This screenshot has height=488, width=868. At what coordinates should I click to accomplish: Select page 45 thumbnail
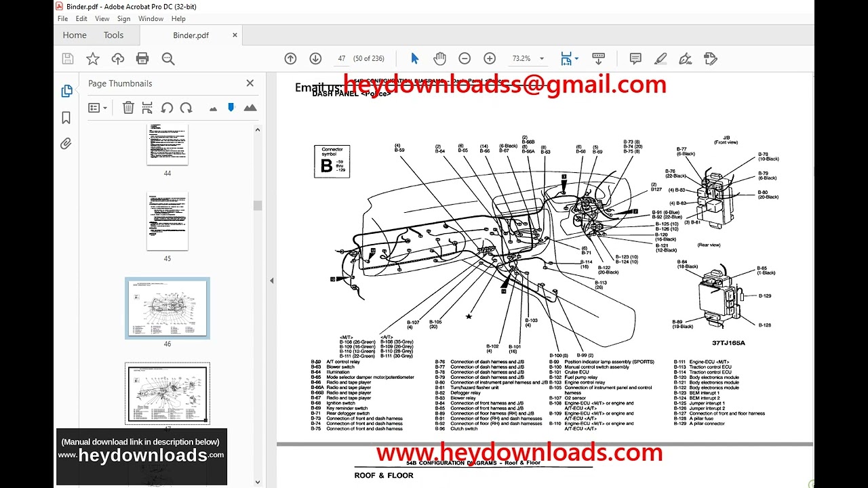point(167,222)
